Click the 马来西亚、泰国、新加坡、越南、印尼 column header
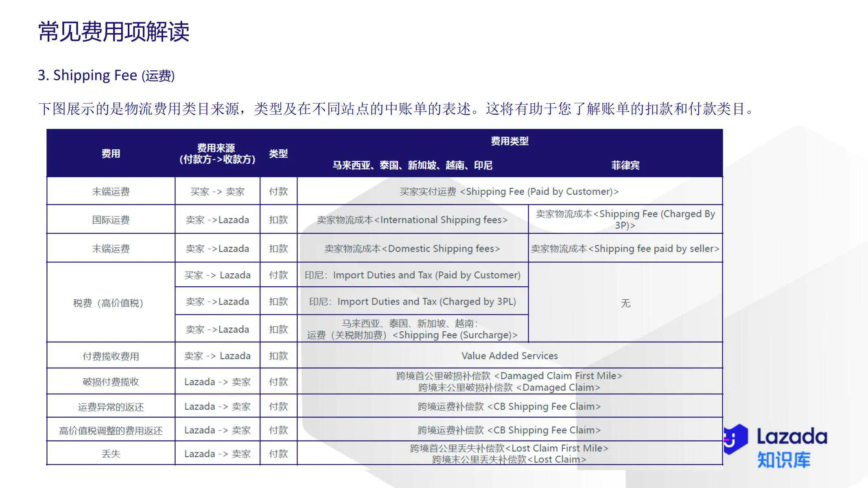Screen dimensions: 868x488 click(412, 166)
